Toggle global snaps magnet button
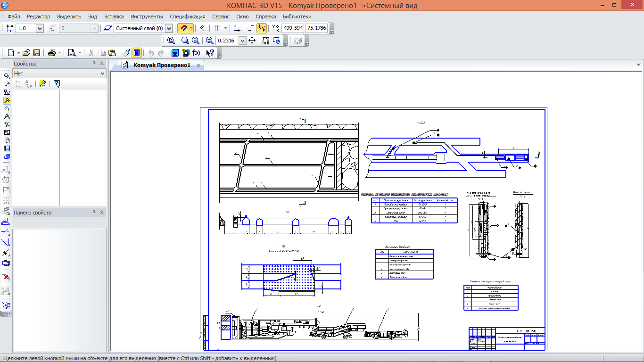This screenshot has width=644, height=362. [183, 28]
